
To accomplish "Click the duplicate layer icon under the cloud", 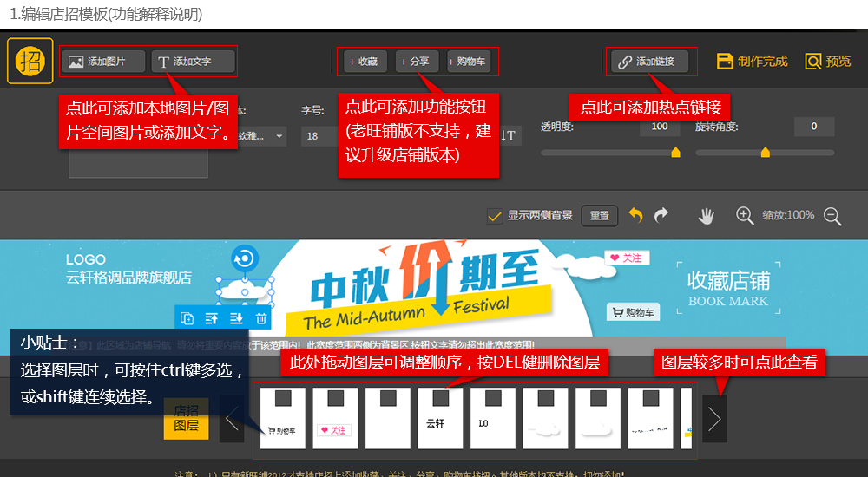I will click(187, 318).
